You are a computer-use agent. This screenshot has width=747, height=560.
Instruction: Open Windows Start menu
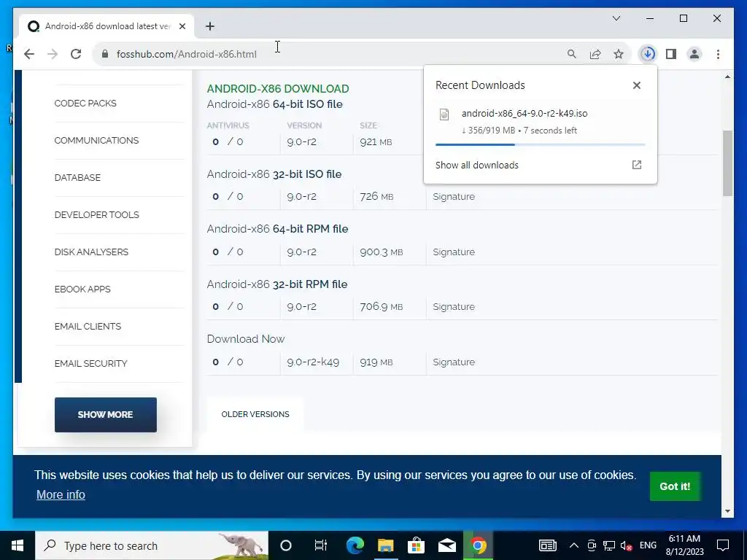[x=18, y=545]
